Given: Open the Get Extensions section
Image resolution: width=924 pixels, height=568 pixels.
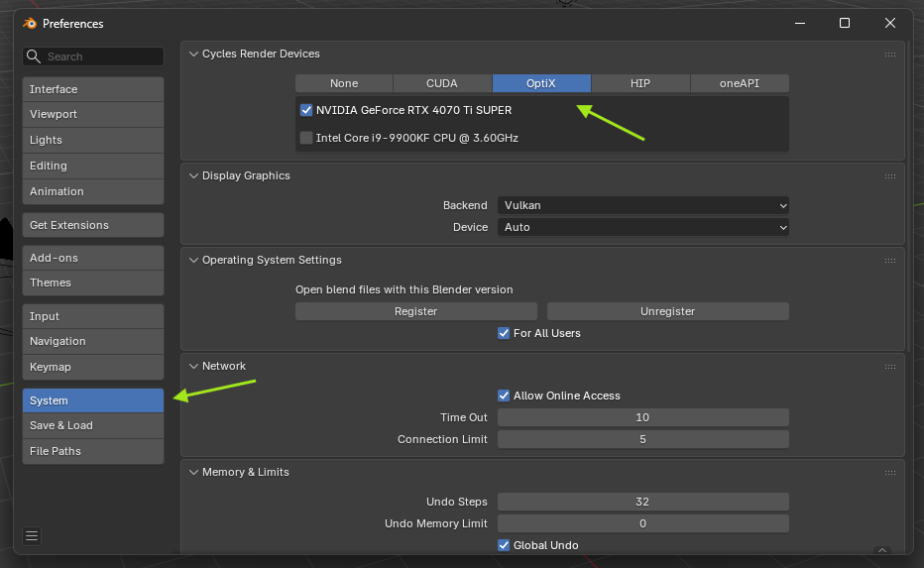Looking at the screenshot, I should pos(93,225).
